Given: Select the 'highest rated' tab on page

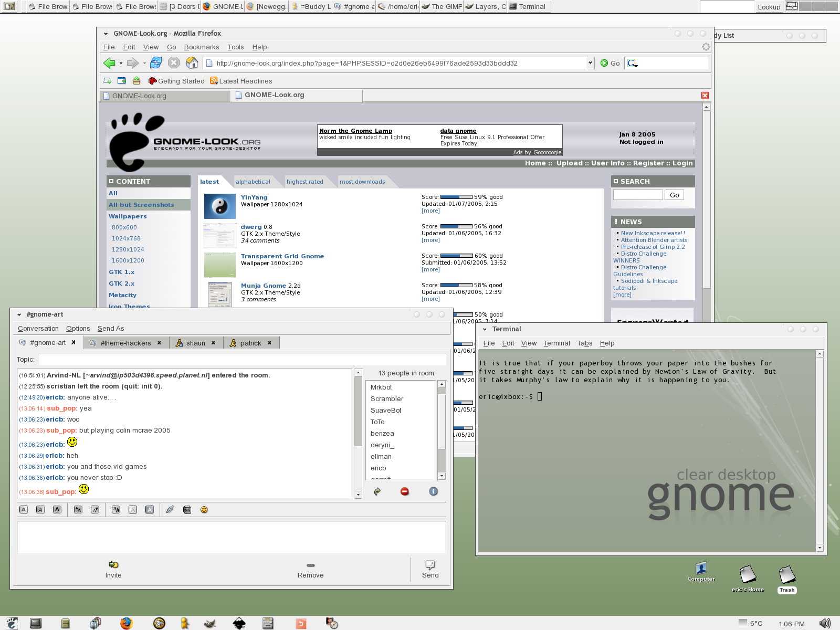Looking at the screenshot, I should (x=305, y=182).
